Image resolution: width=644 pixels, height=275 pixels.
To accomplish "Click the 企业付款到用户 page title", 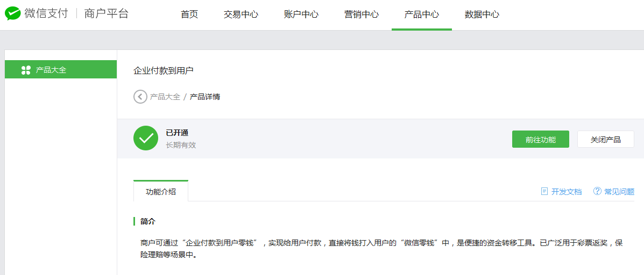I will 164,70.
